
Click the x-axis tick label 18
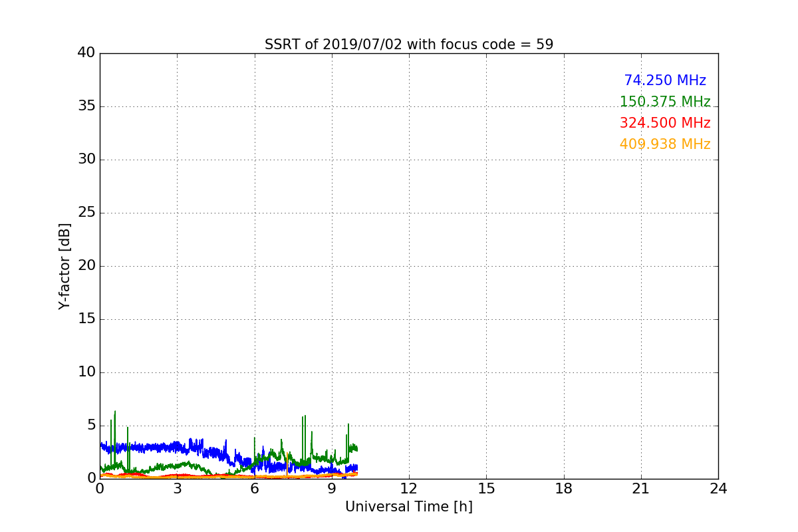click(564, 489)
